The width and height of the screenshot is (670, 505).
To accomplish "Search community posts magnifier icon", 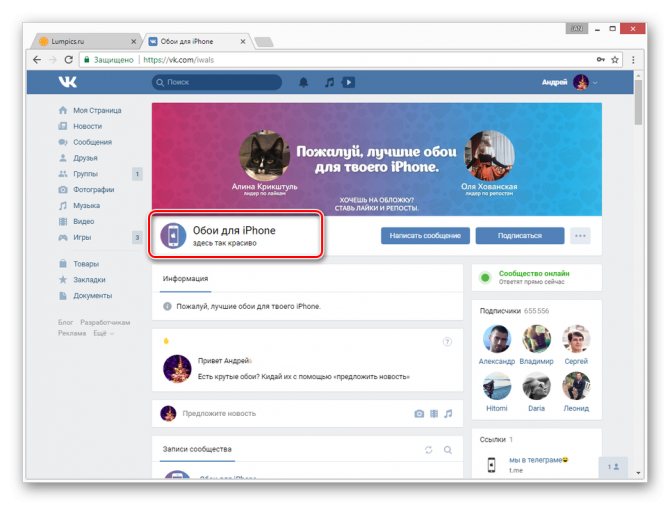I will (x=448, y=449).
